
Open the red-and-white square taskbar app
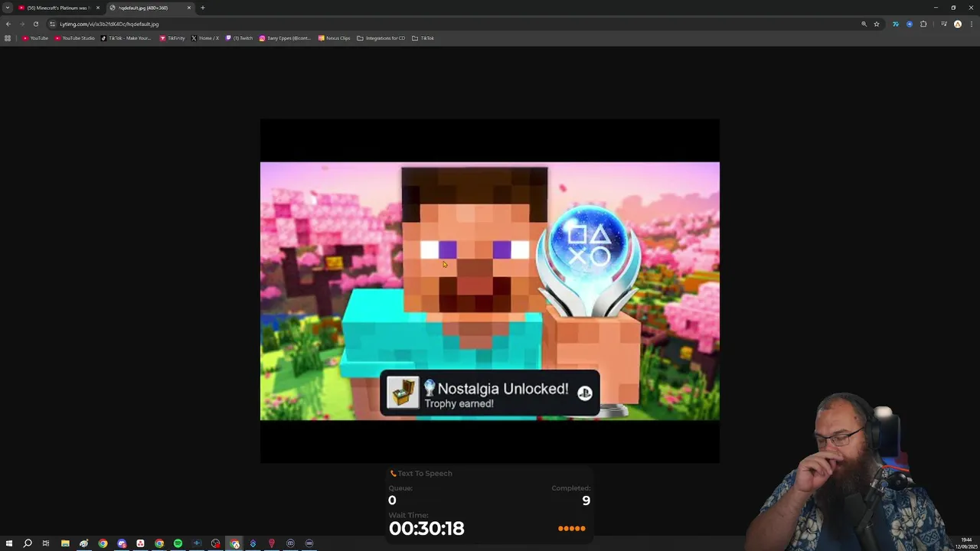(140, 543)
